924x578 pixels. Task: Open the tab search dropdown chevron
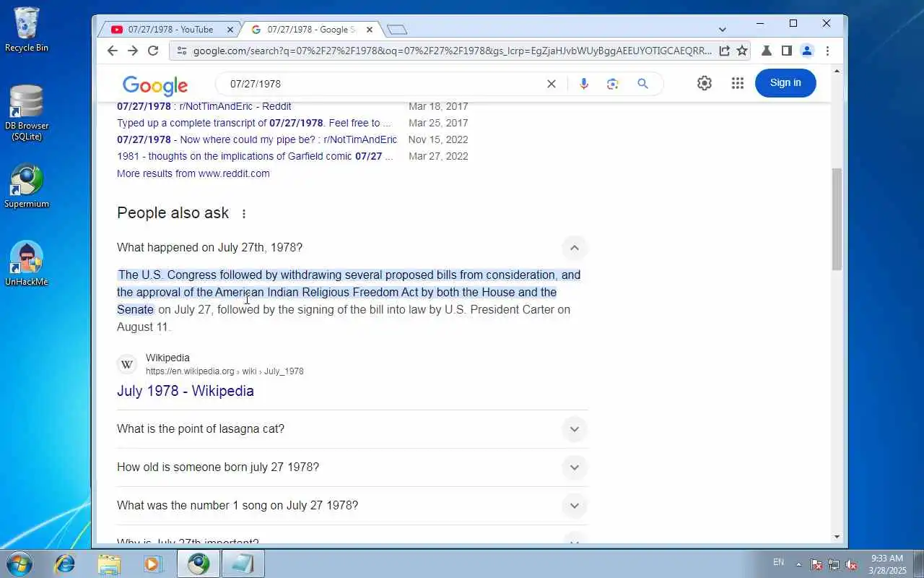(x=723, y=30)
